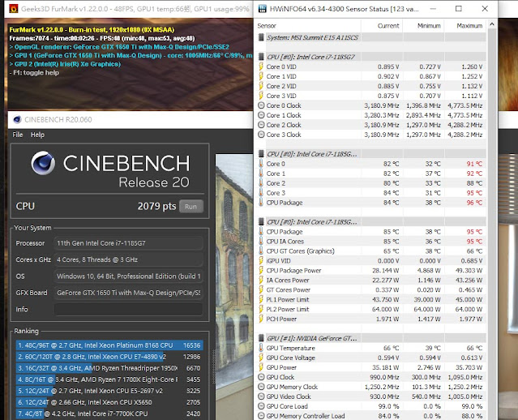Image resolution: width=518 pixels, height=420 pixels.
Task: Click the FurMark app icon in title bar
Action: [x=14, y=9]
